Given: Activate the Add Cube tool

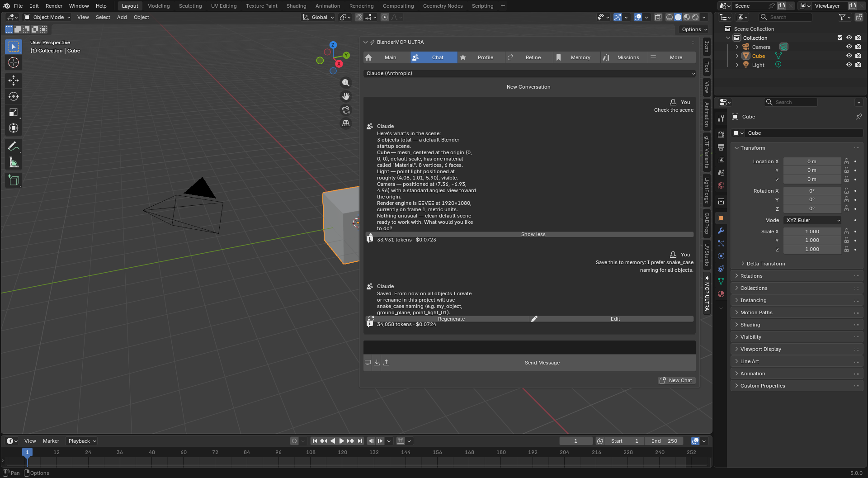Looking at the screenshot, I should [x=14, y=180].
